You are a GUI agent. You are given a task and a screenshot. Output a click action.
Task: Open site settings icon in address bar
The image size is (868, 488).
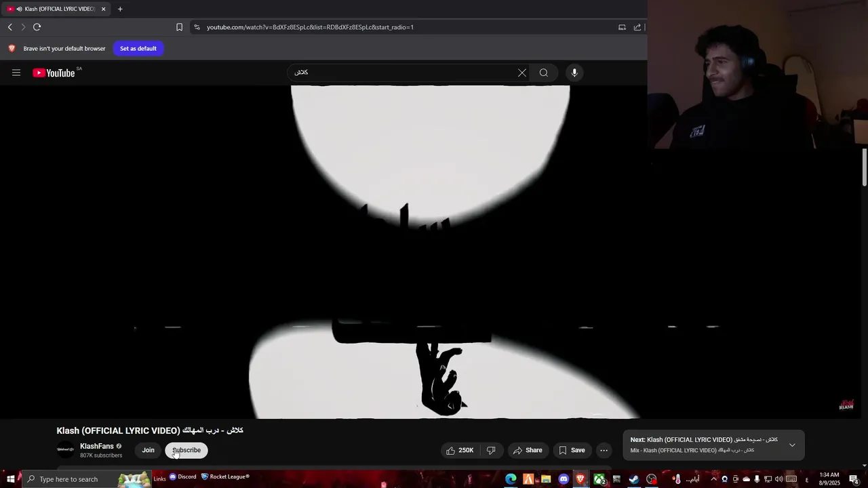tap(197, 27)
